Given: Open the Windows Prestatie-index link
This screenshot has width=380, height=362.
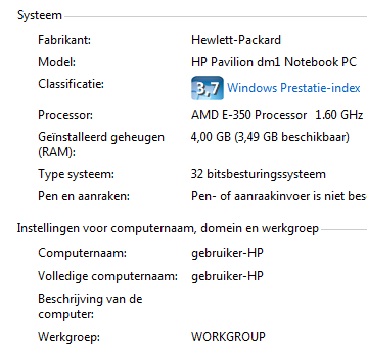Looking at the screenshot, I should (294, 88).
